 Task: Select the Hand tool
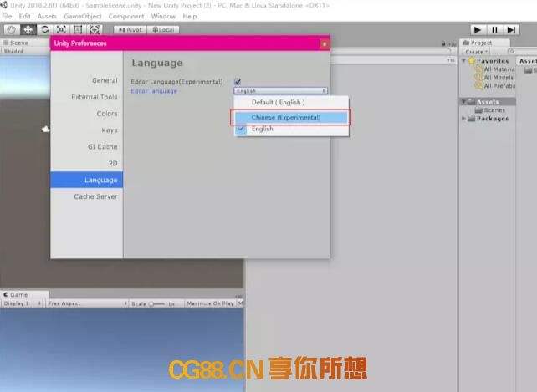pos(12,30)
